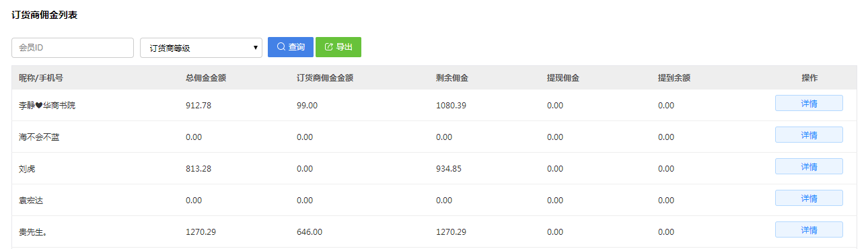This screenshot has height=249, width=868.
Task: Click the 总佣金金额 column header
Action: (x=206, y=78)
